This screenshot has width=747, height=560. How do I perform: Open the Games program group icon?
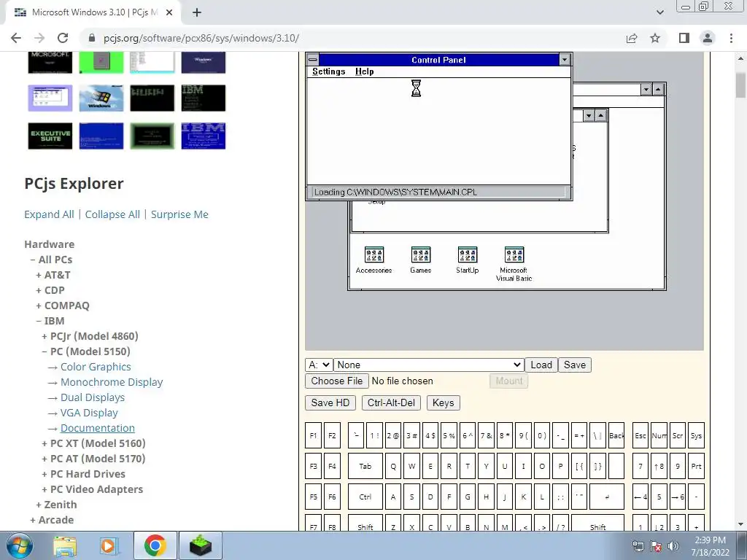(x=421, y=260)
